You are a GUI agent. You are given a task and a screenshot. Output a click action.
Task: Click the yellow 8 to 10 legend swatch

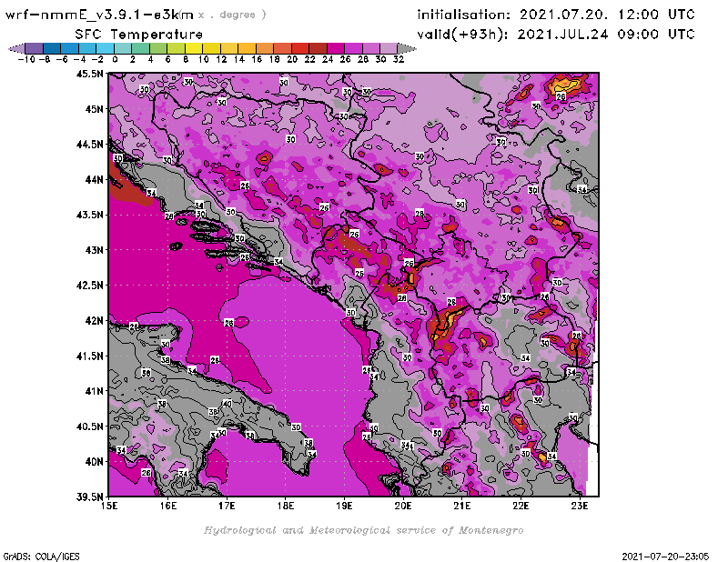click(194, 49)
